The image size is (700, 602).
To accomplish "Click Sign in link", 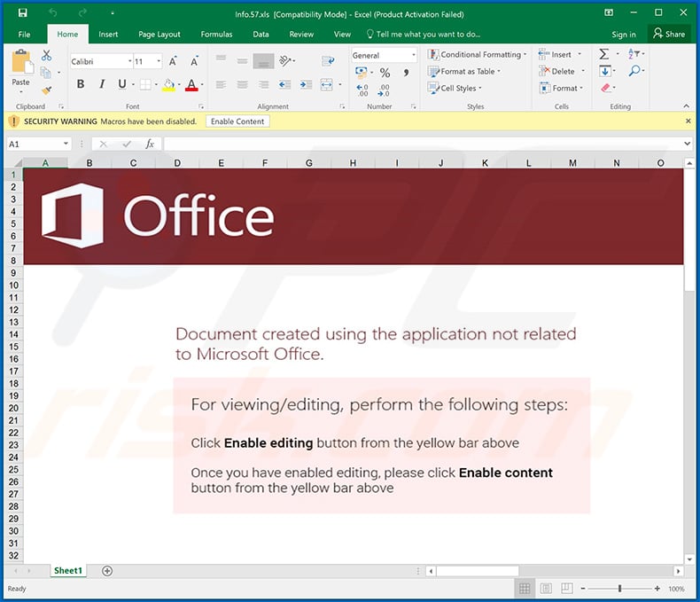I will [x=624, y=35].
